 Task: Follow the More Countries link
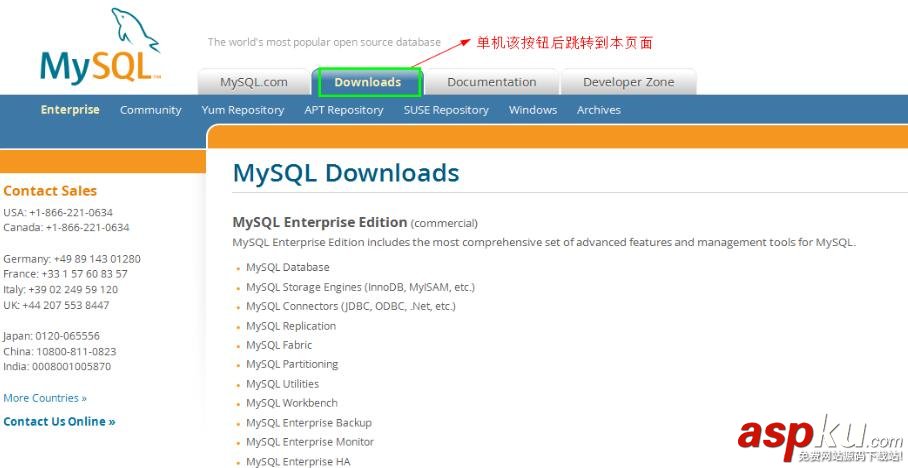click(45, 398)
